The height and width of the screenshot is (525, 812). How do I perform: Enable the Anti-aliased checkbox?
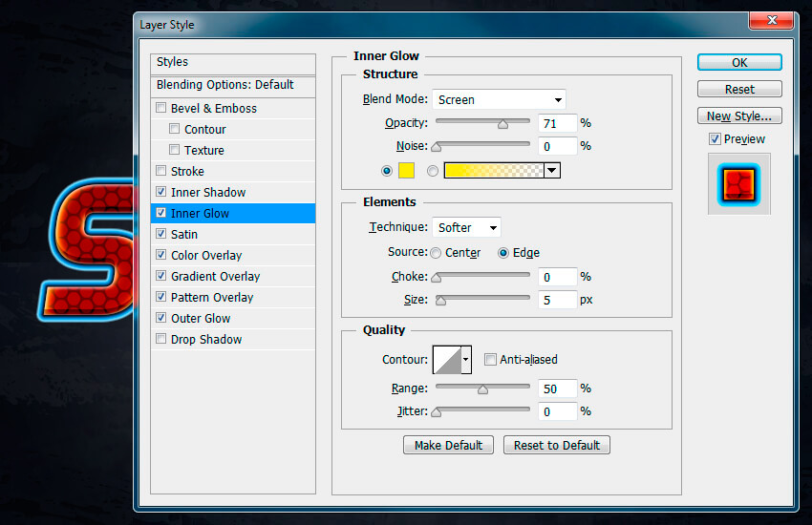click(x=490, y=360)
